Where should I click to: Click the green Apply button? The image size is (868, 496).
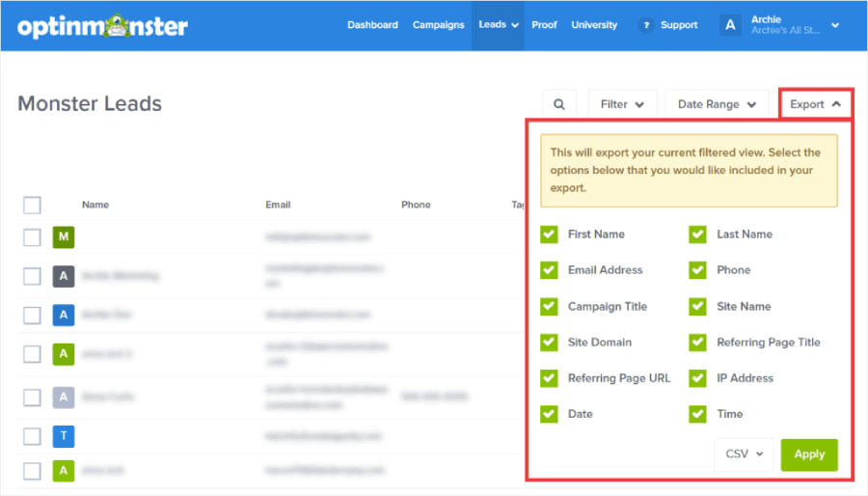point(809,455)
